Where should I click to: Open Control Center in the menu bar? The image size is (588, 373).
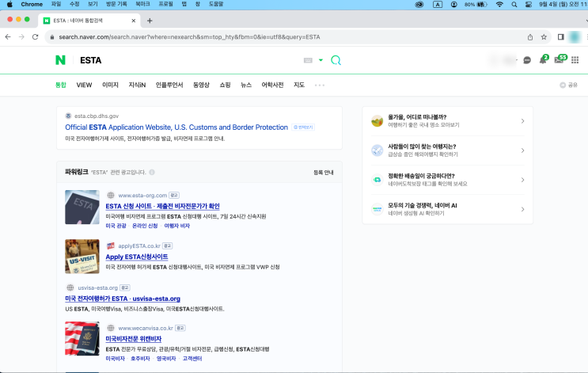pyautogui.click(x=529, y=4)
